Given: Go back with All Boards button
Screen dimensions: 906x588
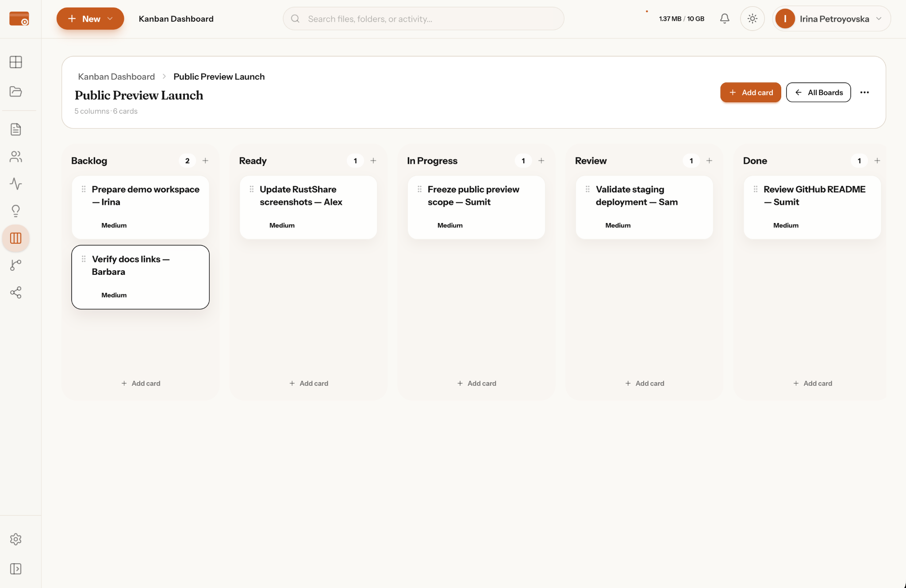Looking at the screenshot, I should click(x=818, y=92).
